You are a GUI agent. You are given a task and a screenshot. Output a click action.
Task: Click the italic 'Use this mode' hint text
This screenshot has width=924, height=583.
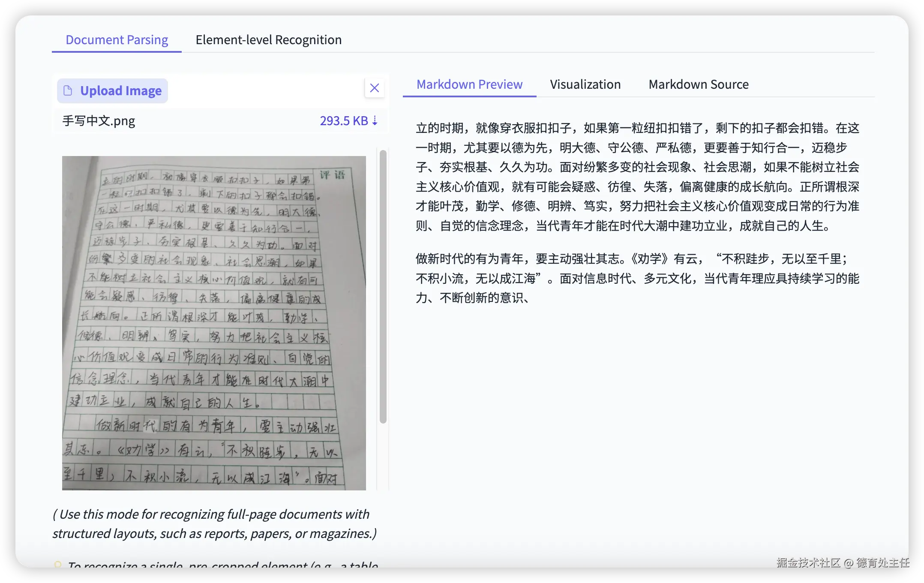click(x=214, y=523)
